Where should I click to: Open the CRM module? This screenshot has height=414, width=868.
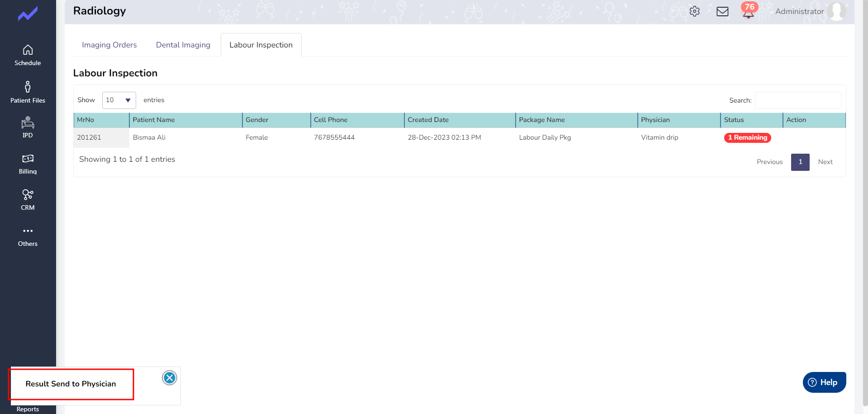pos(28,200)
